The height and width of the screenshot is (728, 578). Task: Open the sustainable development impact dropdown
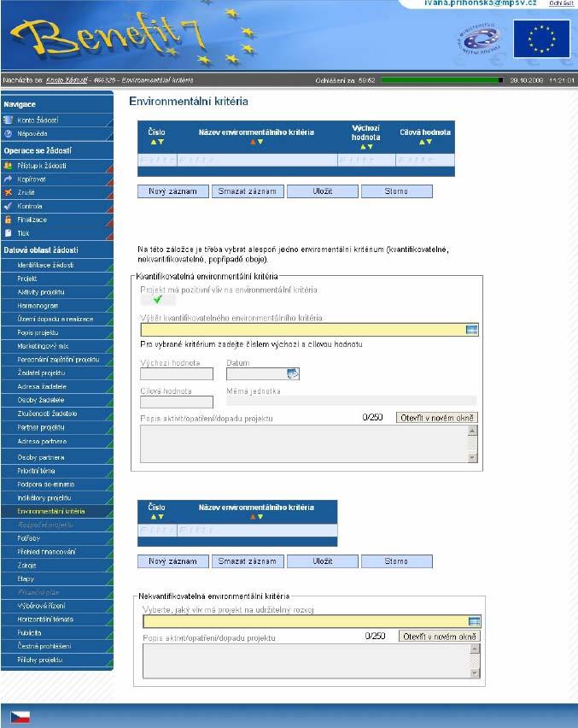point(474,621)
